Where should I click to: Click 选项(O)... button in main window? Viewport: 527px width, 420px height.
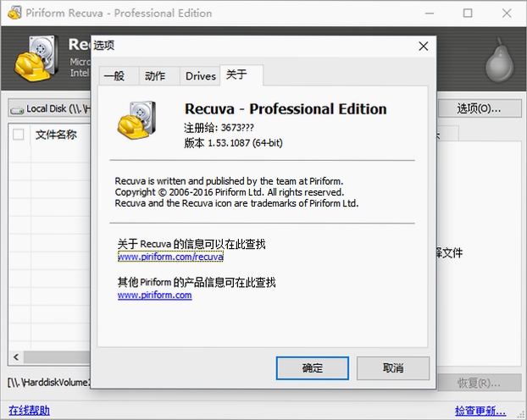tap(479, 108)
